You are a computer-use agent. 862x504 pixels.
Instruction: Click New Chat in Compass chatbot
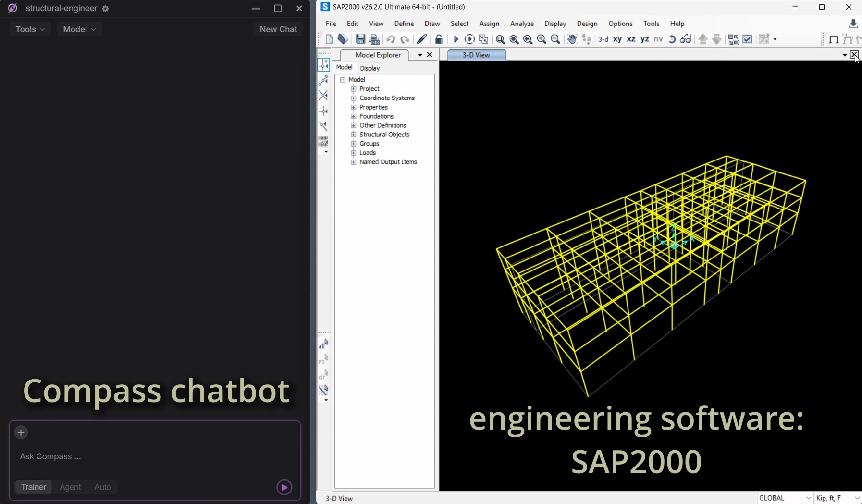click(x=278, y=29)
